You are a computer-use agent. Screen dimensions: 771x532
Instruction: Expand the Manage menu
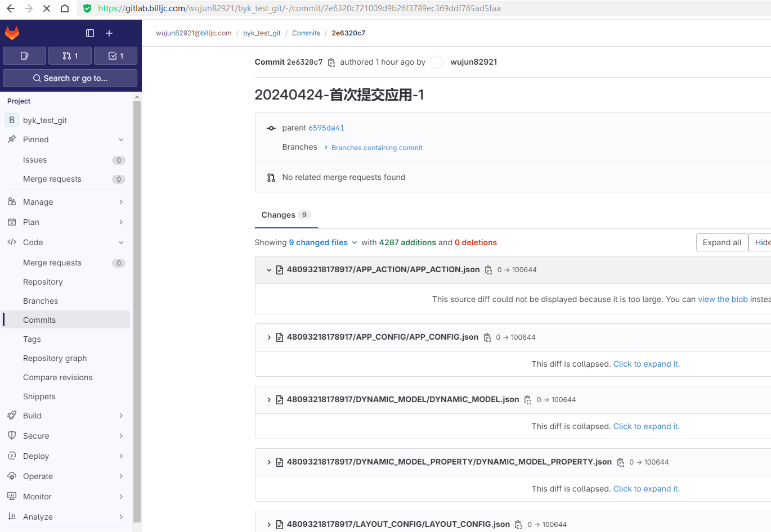point(121,202)
